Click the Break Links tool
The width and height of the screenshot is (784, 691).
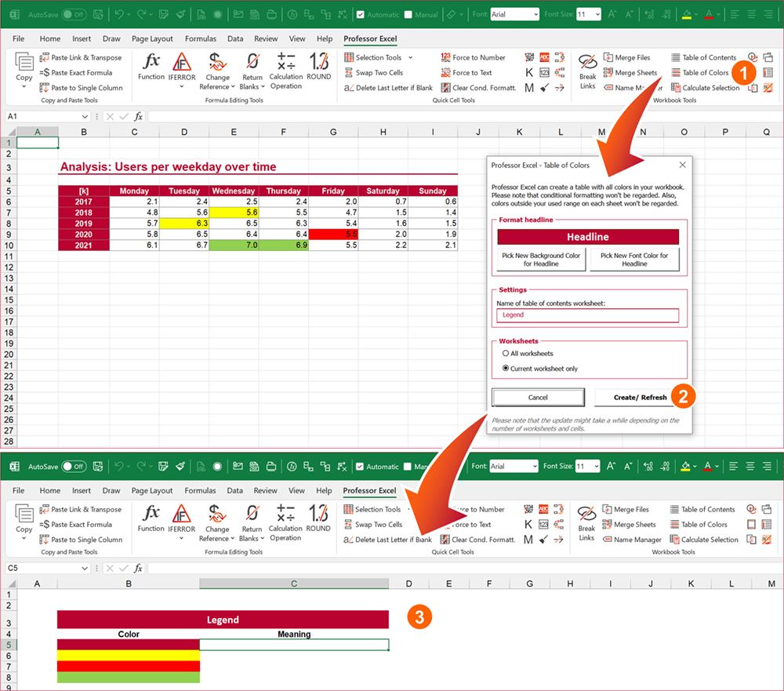tap(586, 72)
